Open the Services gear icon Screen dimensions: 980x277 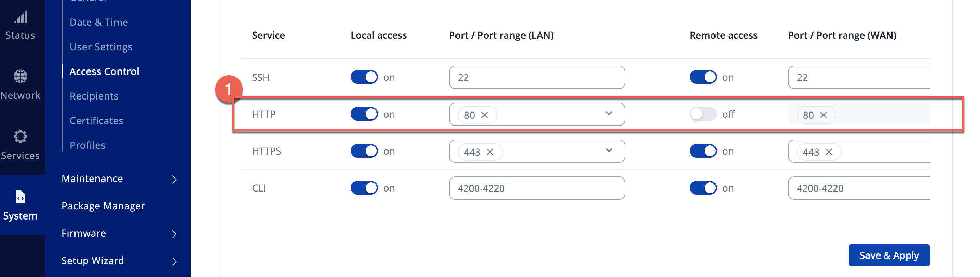21,136
